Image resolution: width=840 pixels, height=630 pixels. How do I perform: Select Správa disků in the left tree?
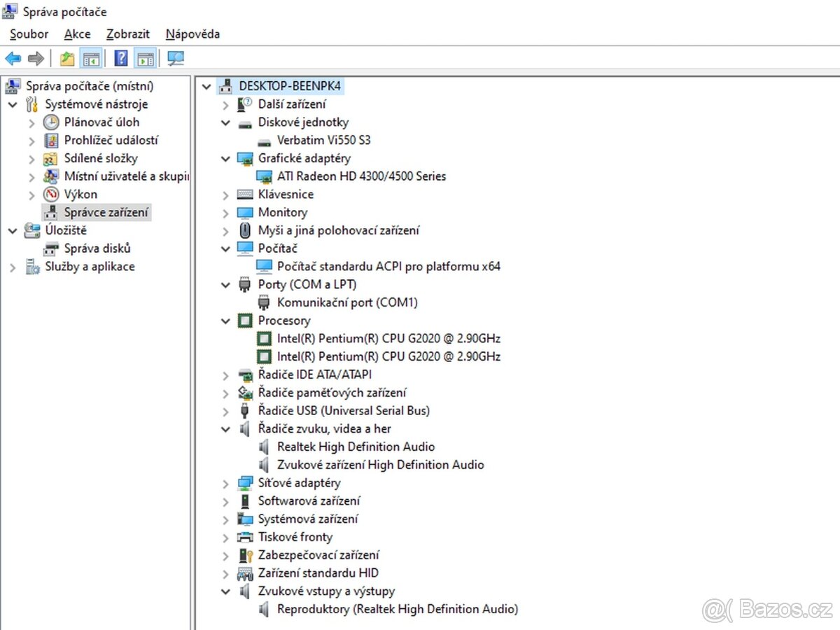click(97, 248)
